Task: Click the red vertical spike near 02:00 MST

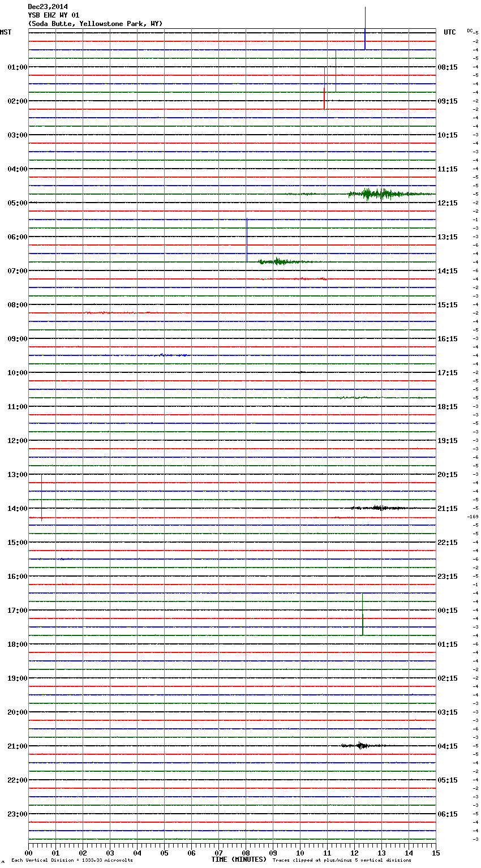Action: [324, 88]
